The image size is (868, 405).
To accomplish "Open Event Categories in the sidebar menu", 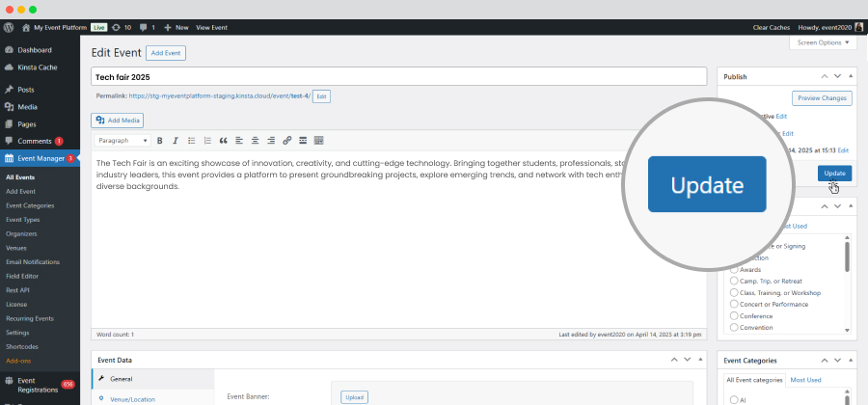I will pyautogui.click(x=30, y=205).
